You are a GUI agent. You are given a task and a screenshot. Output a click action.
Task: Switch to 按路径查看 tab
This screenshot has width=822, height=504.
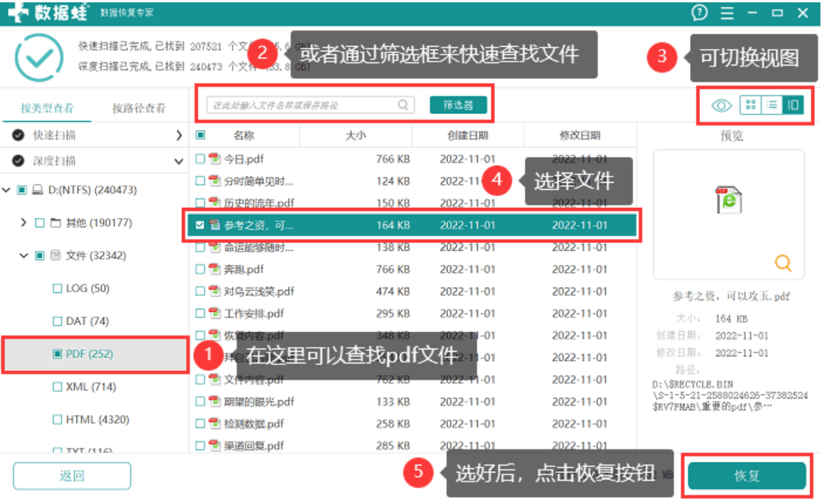139,108
